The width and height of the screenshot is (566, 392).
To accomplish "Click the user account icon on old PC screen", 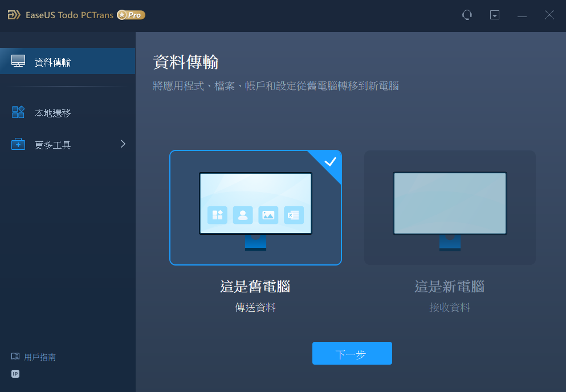I will click(243, 215).
